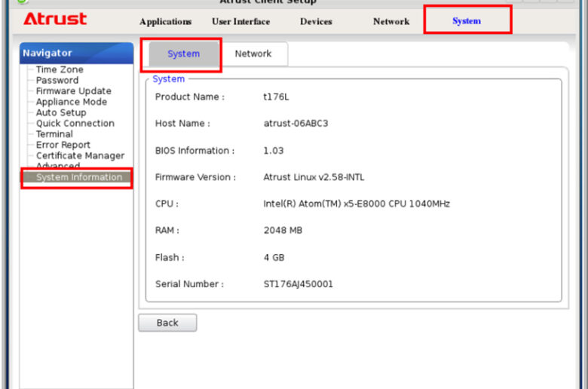Open Firmware Update in the Navigator
588x389 pixels.
74,90
